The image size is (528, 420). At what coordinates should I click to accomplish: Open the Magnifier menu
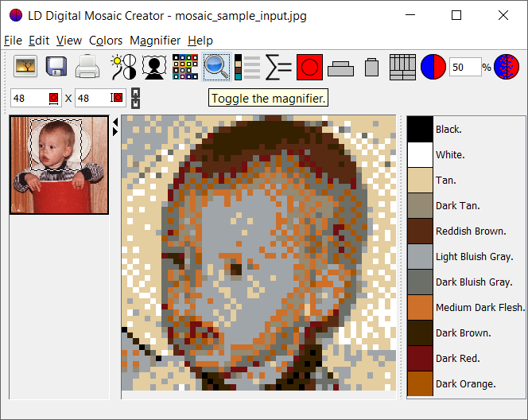155,41
